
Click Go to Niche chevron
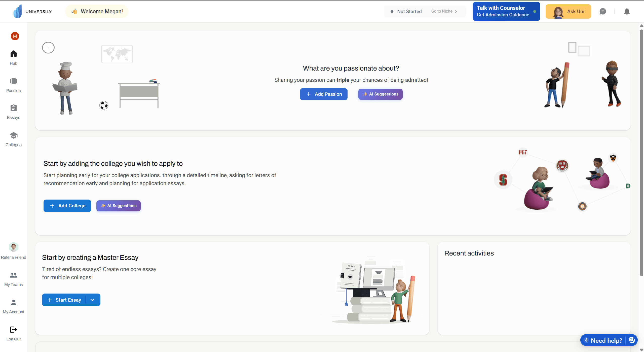[x=456, y=12]
